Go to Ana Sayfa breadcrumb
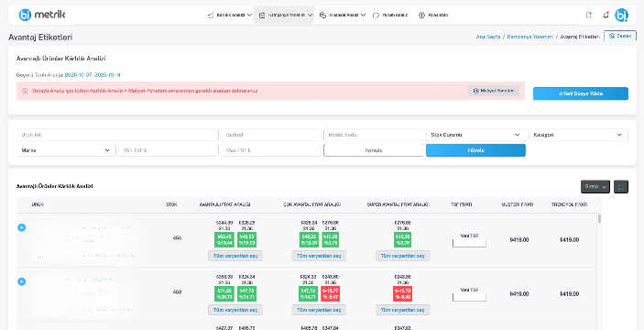The width and height of the screenshot is (644, 330). [x=488, y=37]
